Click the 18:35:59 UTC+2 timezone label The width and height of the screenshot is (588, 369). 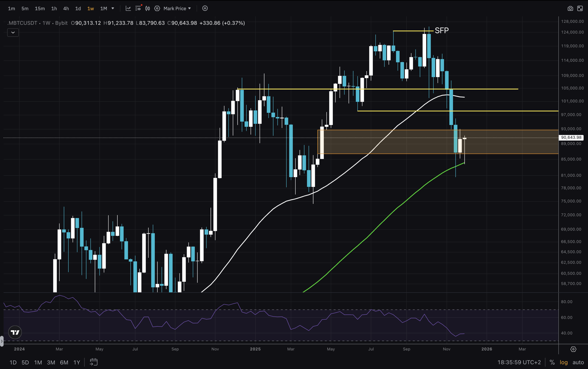(x=519, y=362)
